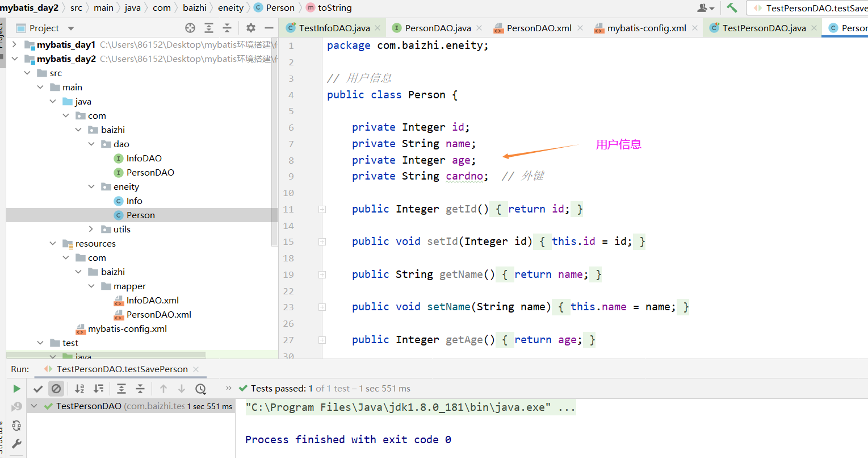
Task: Toggle show passed tests checkmark
Action: 38,389
